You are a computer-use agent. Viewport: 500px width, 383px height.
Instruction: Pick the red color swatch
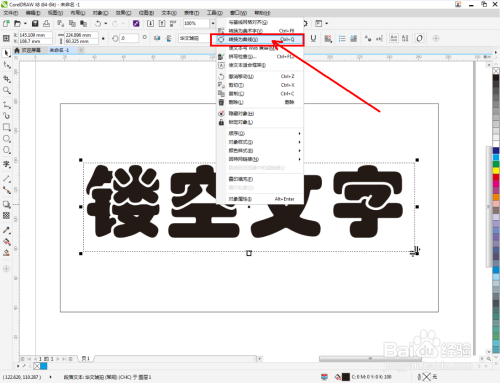496,177
